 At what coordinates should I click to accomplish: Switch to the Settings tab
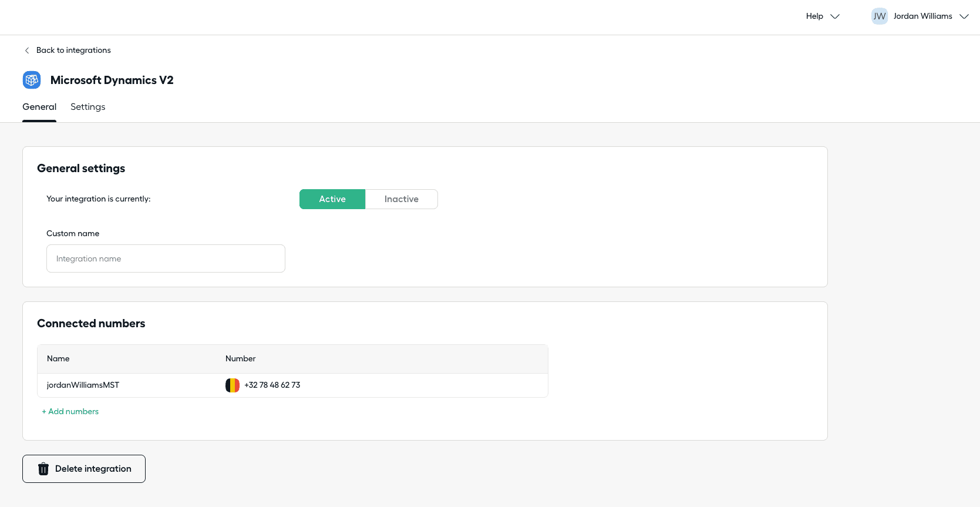87,107
